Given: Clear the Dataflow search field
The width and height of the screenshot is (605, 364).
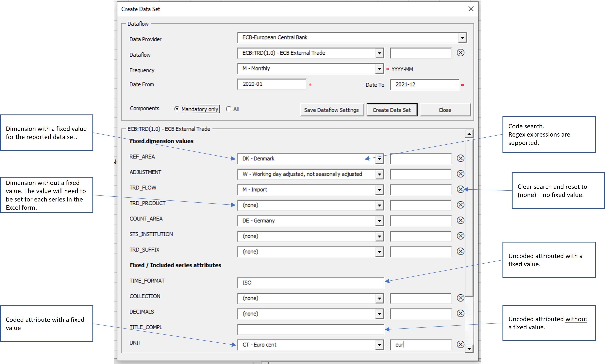Looking at the screenshot, I should (x=460, y=53).
